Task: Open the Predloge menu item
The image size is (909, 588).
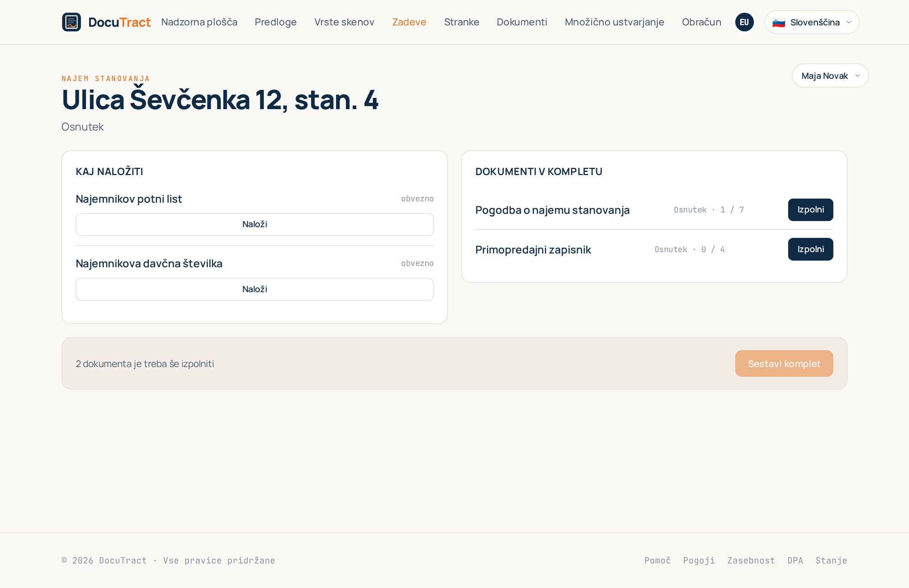Action: point(276,22)
